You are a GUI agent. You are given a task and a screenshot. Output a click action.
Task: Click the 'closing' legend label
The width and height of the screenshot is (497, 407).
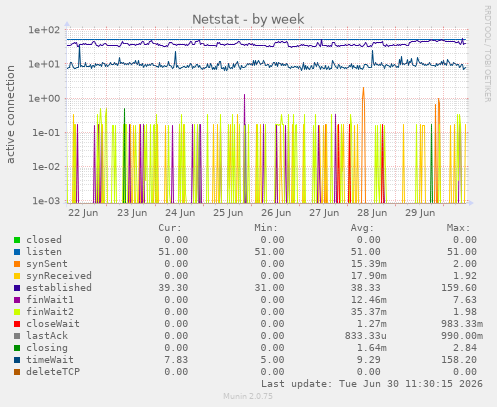(47, 348)
